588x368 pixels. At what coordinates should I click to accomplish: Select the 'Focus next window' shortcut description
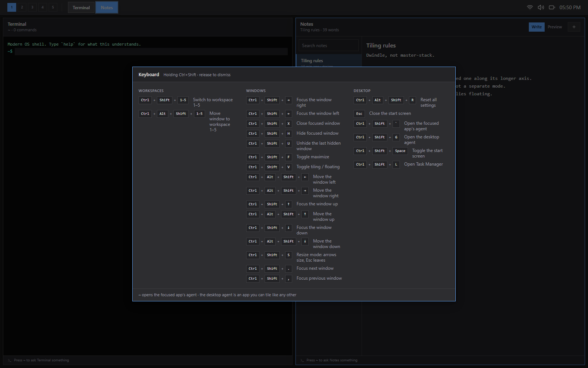(315, 268)
